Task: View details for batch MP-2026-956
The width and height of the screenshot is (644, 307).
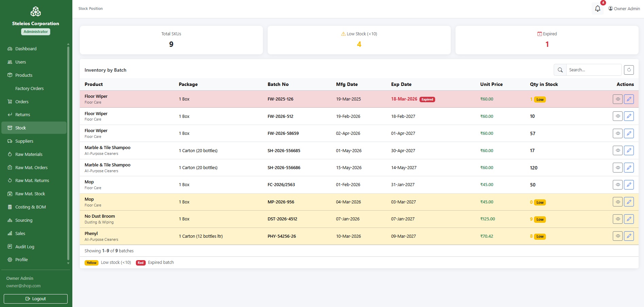Action: (x=618, y=202)
